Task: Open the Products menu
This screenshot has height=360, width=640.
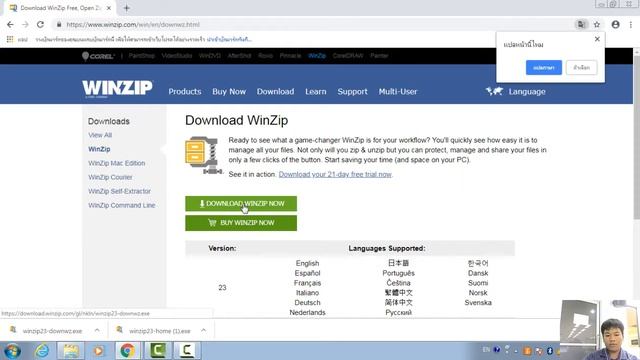Action: [x=185, y=91]
